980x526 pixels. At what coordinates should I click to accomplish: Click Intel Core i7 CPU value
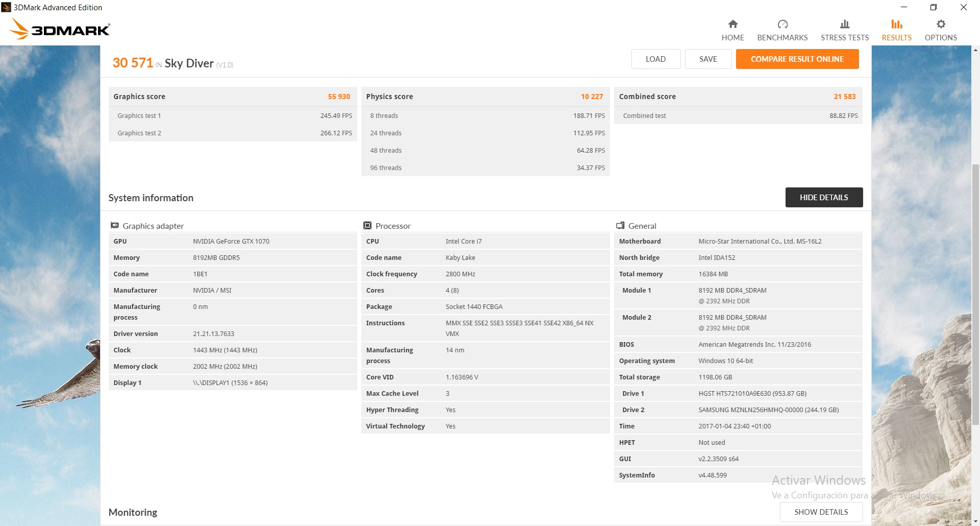point(463,241)
